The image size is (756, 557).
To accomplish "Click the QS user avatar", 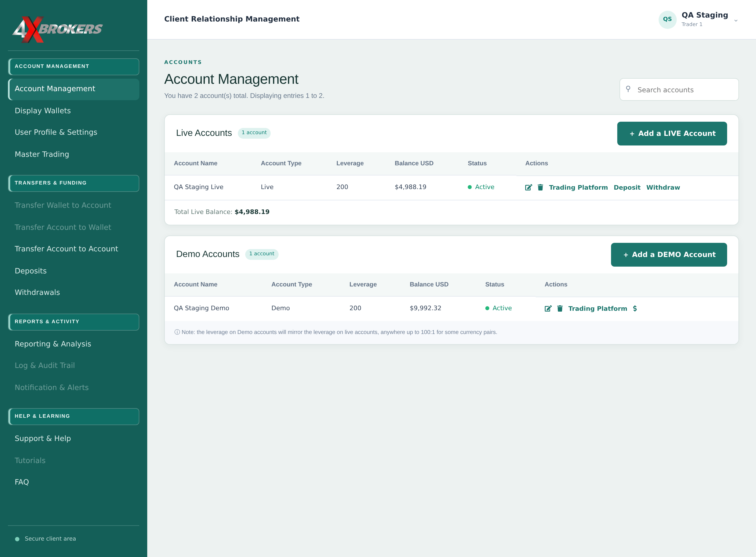I will click(x=667, y=20).
